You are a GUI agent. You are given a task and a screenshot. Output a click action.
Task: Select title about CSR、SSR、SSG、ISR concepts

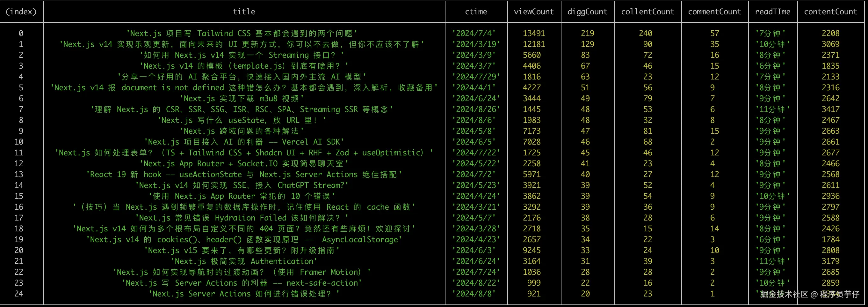pos(242,109)
